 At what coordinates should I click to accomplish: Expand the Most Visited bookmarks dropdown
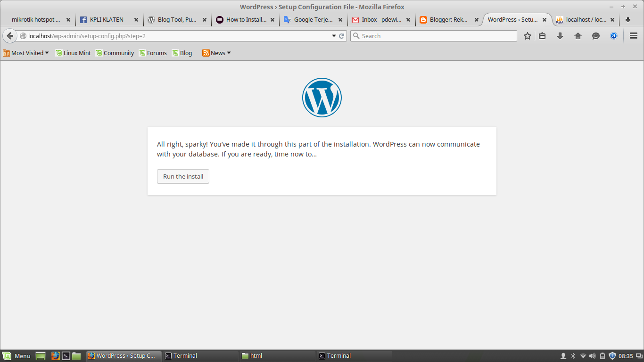pos(26,53)
